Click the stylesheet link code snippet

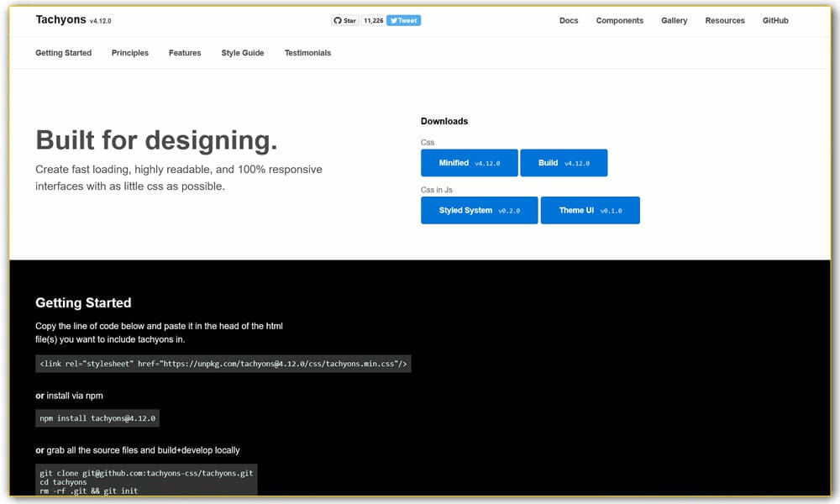click(x=223, y=364)
